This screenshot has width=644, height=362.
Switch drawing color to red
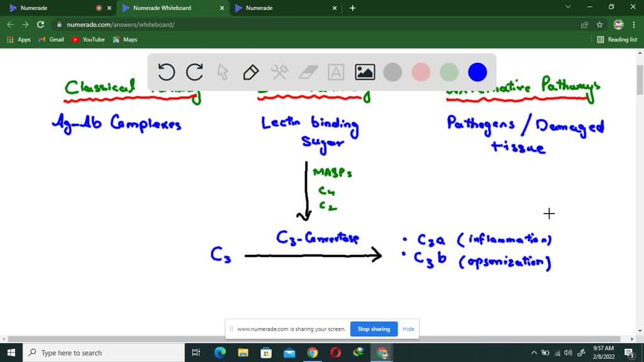coord(420,72)
